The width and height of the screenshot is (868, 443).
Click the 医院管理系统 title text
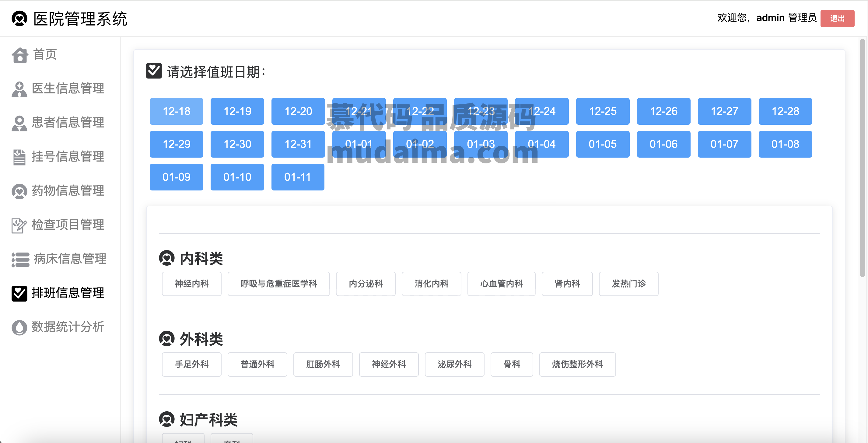coord(80,19)
